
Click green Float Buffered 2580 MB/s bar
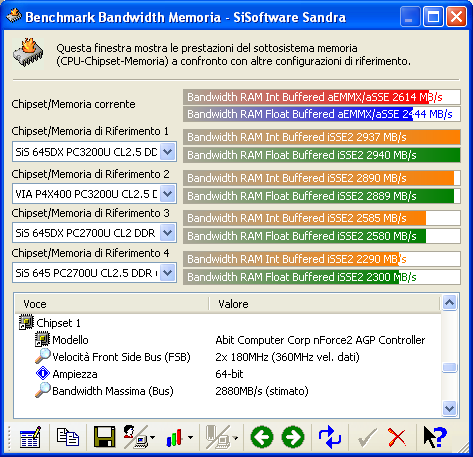(322, 236)
